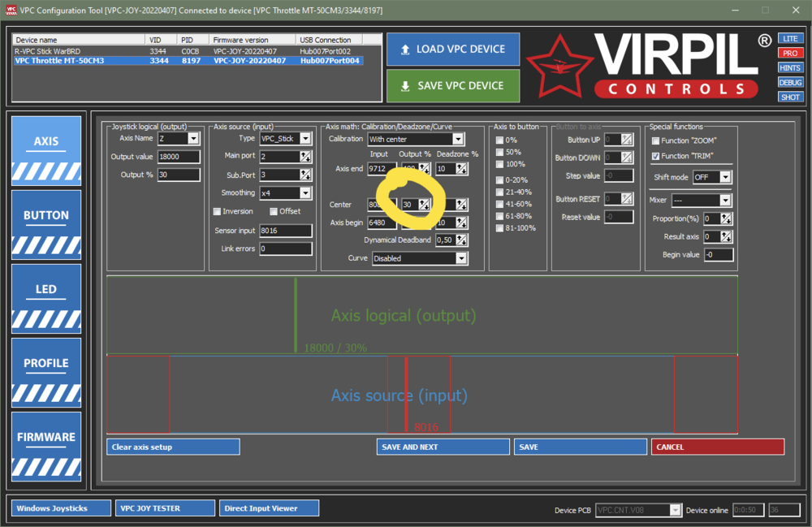Click the Center output percent stepper
The height and width of the screenshot is (527, 812).
click(x=424, y=205)
